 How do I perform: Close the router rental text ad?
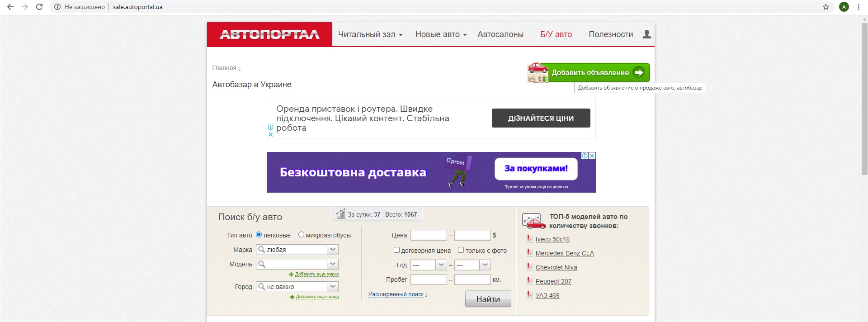coord(270,134)
